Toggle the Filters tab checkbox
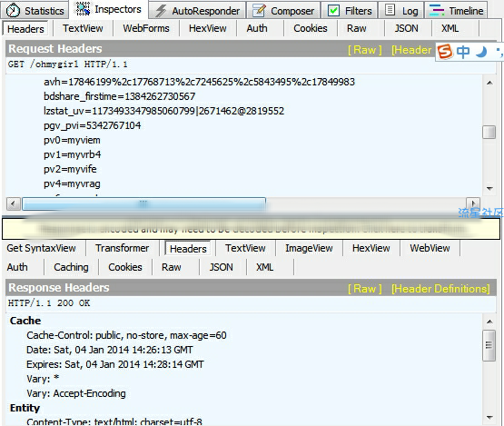This screenshot has height=426, width=504. coord(333,11)
